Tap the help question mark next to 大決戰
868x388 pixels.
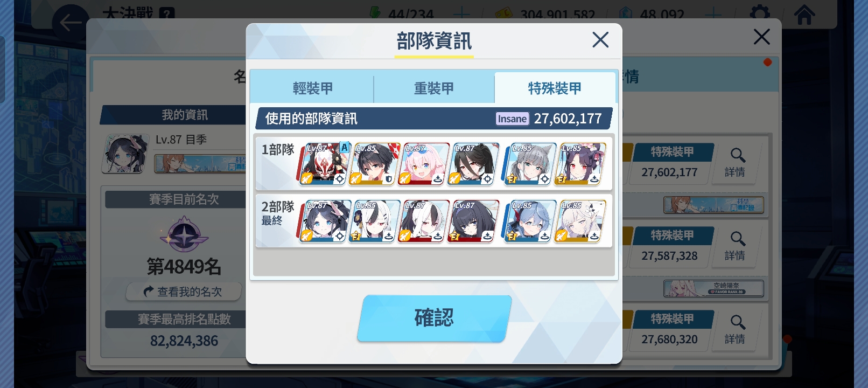167,13
